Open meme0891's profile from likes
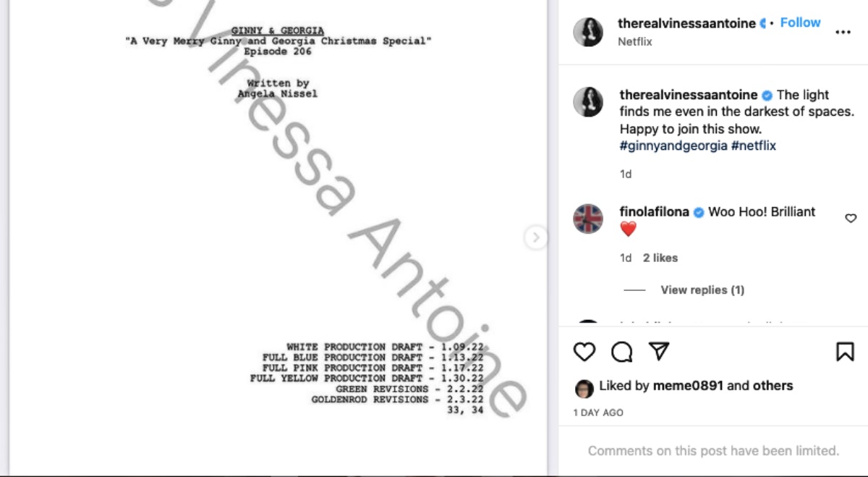868x477 pixels. [688, 386]
